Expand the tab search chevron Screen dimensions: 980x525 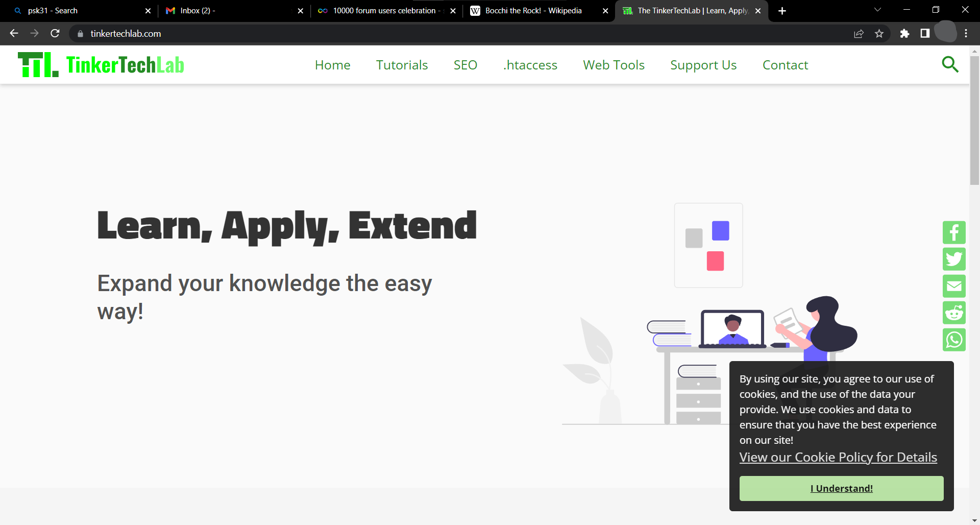877,10
